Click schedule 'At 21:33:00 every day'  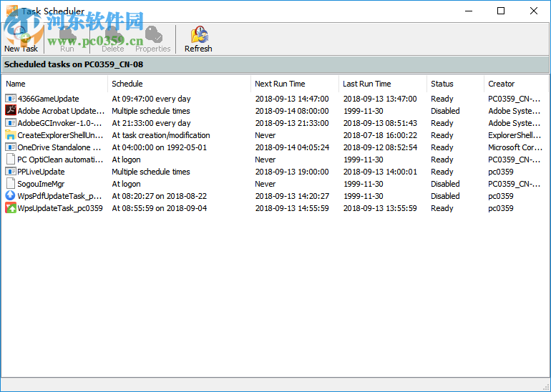pos(151,123)
